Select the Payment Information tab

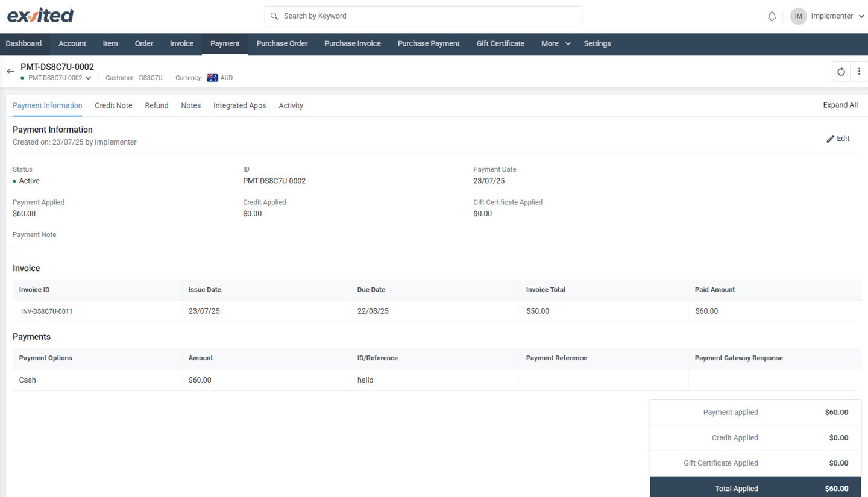pyautogui.click(x=48, y=105)
